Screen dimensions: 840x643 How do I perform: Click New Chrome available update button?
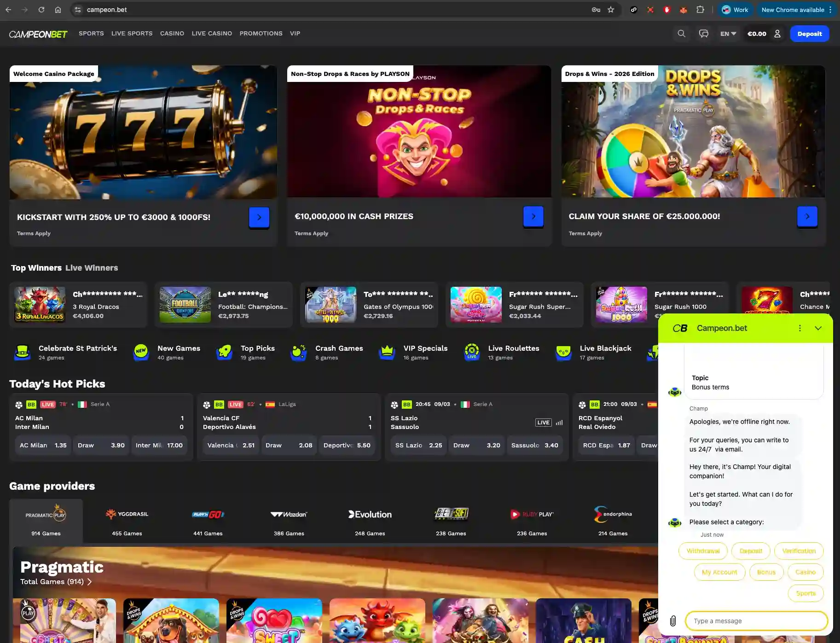click(795, 10)
